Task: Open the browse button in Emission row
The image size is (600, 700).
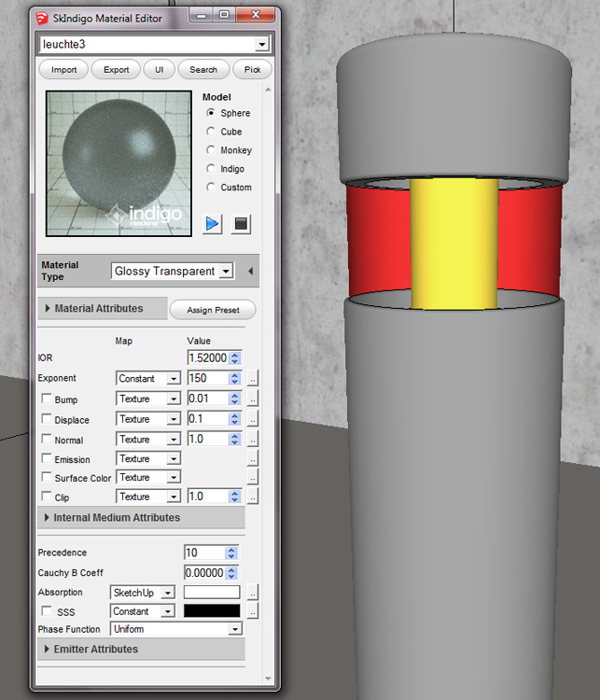Action: pos(252,459)
